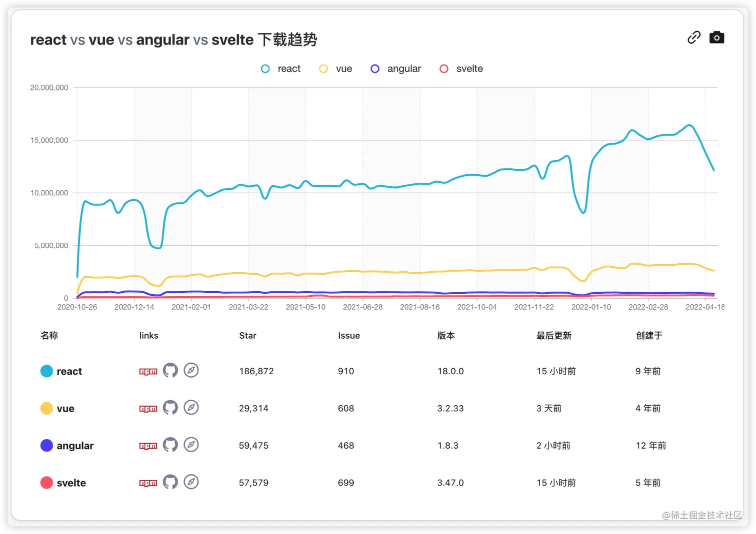This screenshot has width=756, height=534.
Task: Toggle the svelte series in the legend
Action: 461,69
